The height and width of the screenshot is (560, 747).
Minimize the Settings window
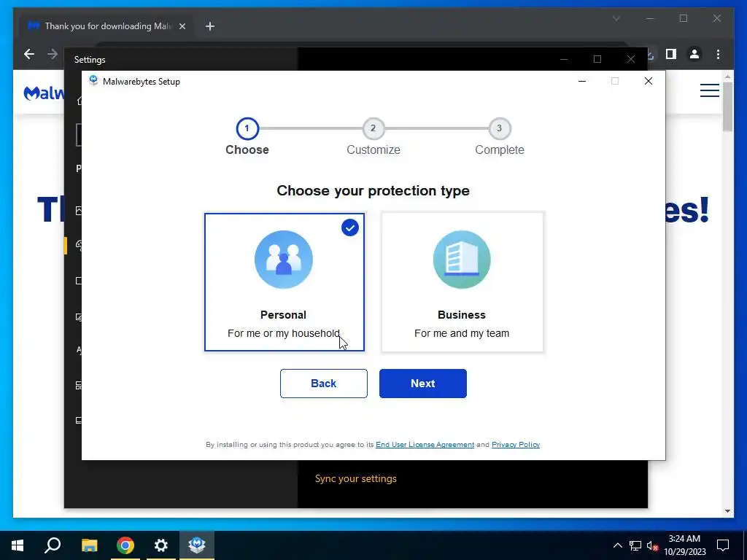[564, 59]
